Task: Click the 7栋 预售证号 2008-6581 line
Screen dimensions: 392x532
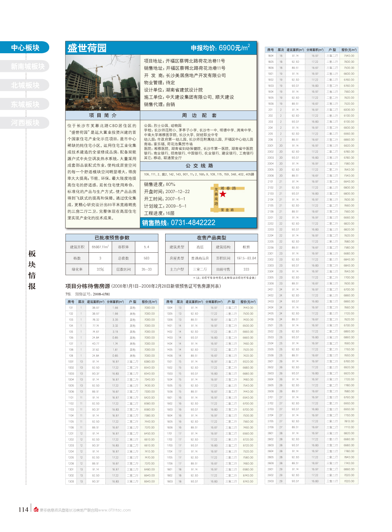Action: click(x=88, y=294)
